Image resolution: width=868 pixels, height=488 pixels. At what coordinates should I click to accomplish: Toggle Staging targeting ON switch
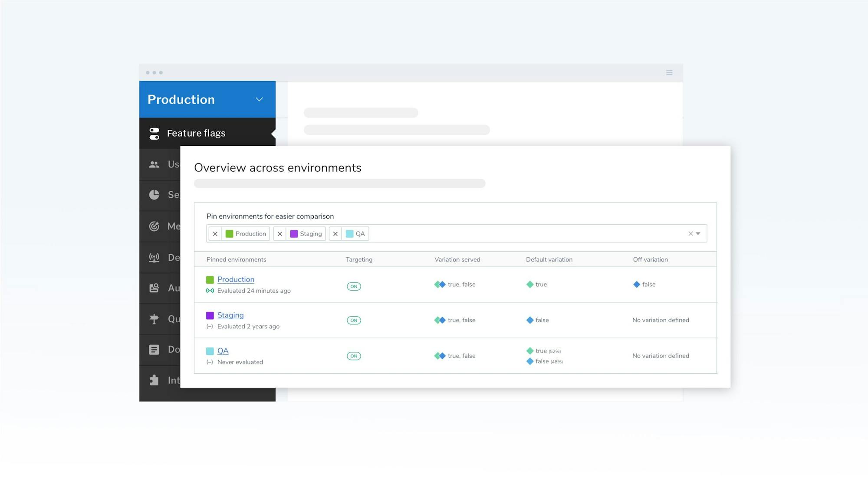pyautogui.click(x=354, y=321)
